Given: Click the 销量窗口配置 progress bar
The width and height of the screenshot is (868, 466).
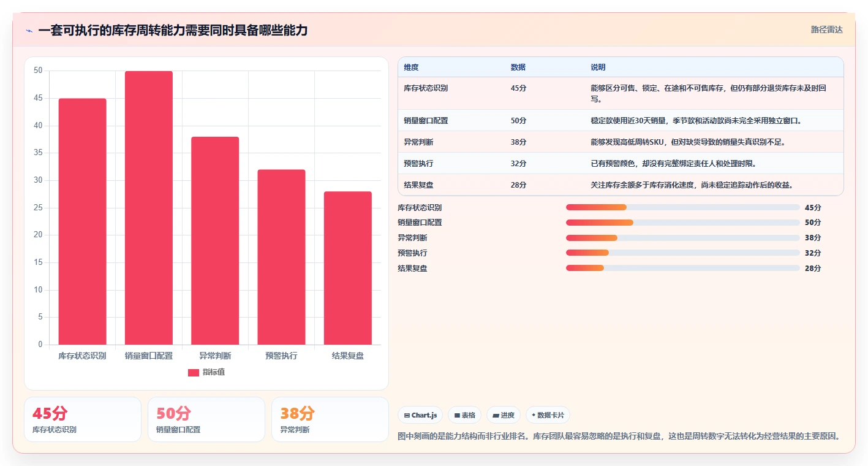Looking at the screenshot, I should pyautogui.click(x=683, y=223).
